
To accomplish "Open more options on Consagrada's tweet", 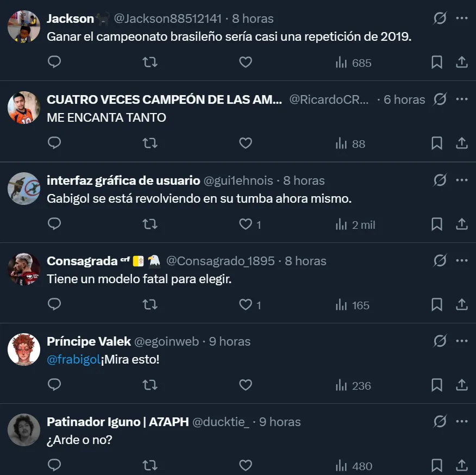I will click(x=462, y=260).
